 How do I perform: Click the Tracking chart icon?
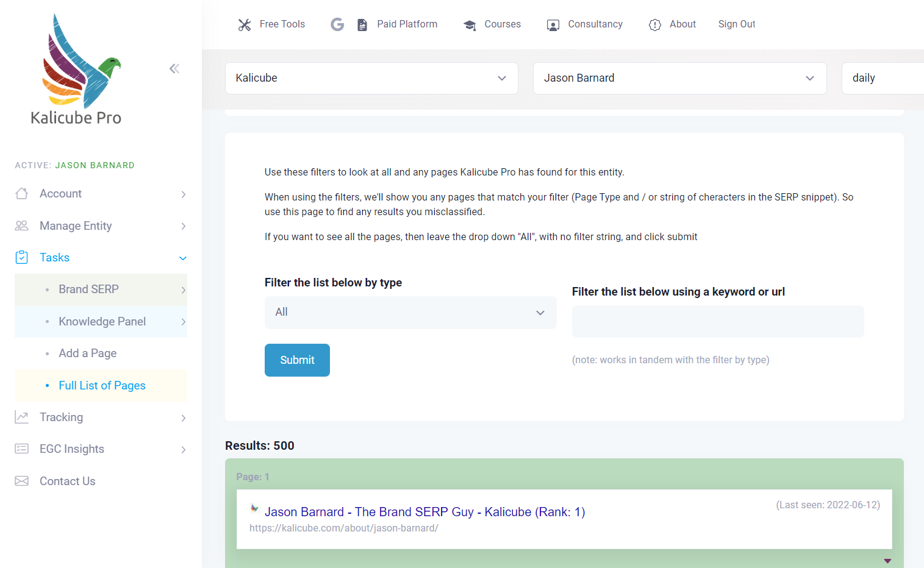pyautogui.click(x=22, y=417)
